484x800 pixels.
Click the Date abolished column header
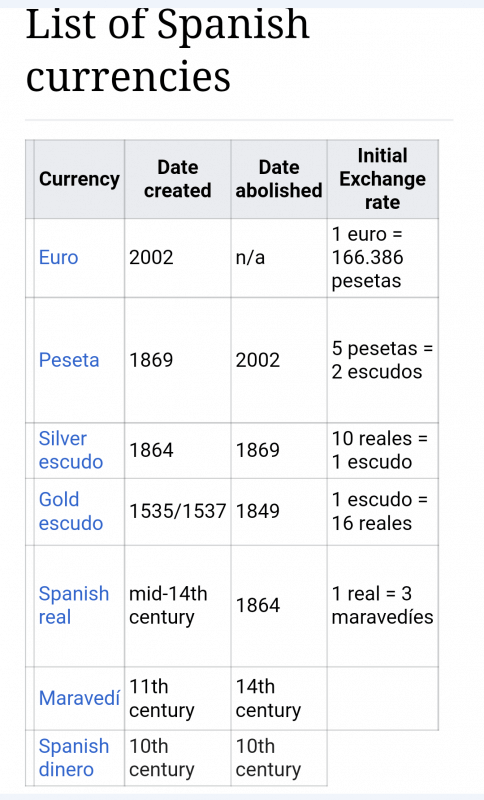click(x=278, y=179)
